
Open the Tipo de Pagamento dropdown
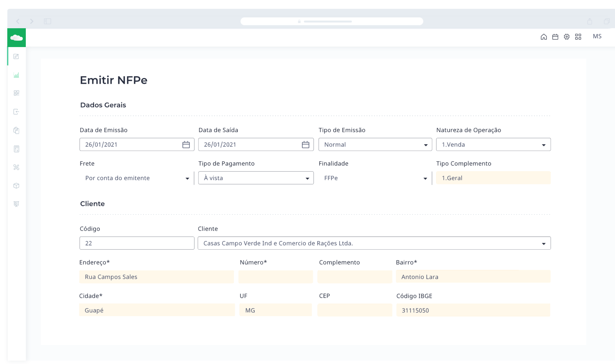[x=256, y=178]
